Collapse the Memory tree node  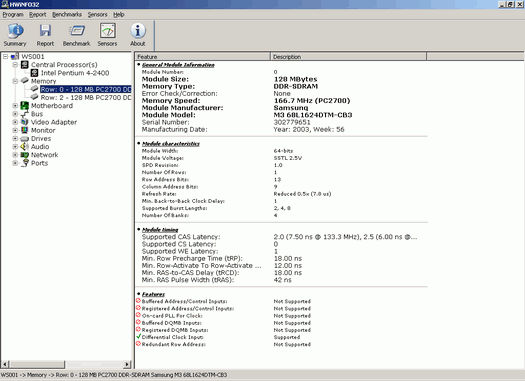[x=15, y=81]
